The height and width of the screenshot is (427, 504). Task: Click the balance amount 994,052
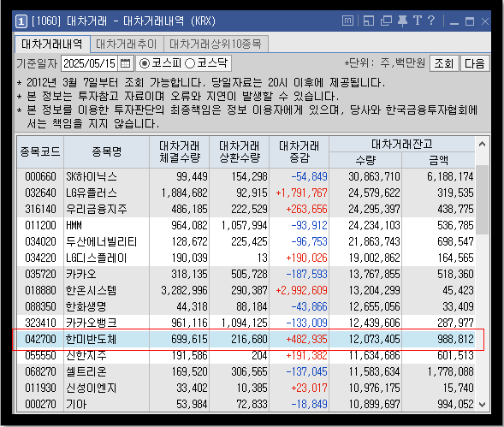pos(455,404)
